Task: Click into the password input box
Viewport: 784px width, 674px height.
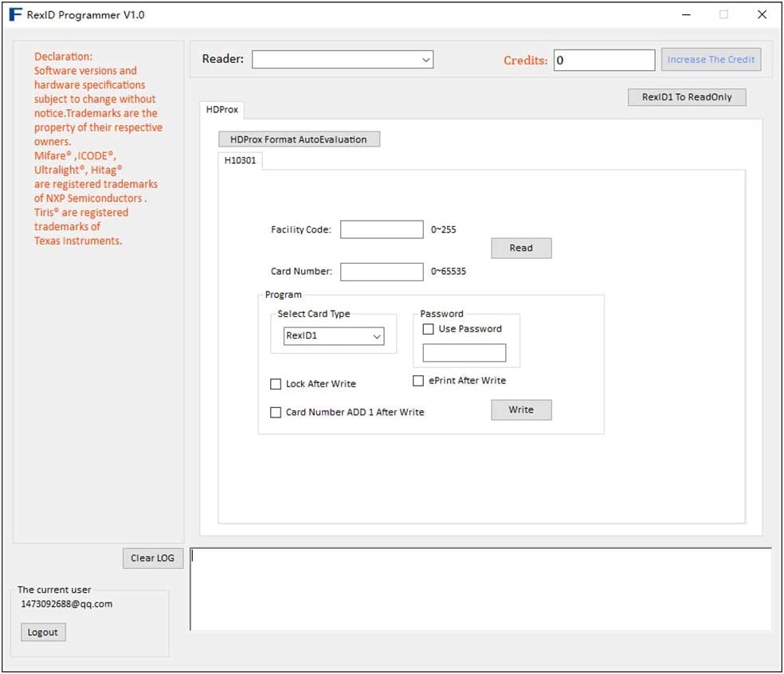Action: tap(464, 352)
